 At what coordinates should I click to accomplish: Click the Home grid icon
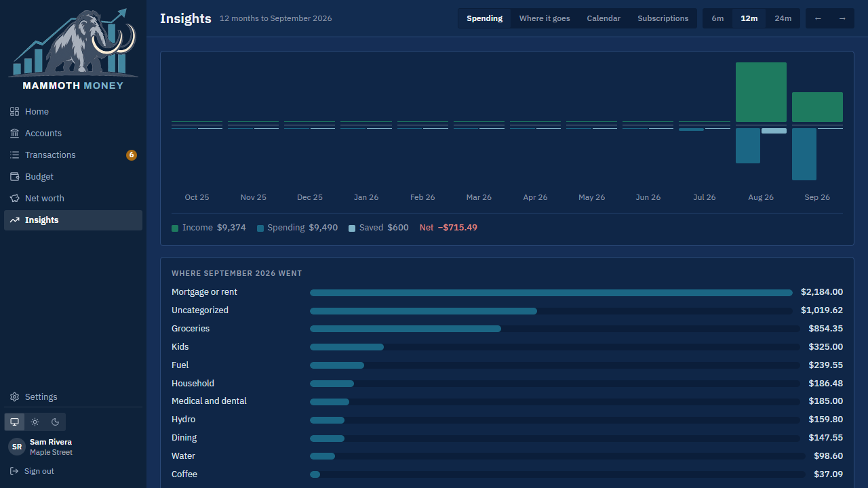[x=14, y=112]
